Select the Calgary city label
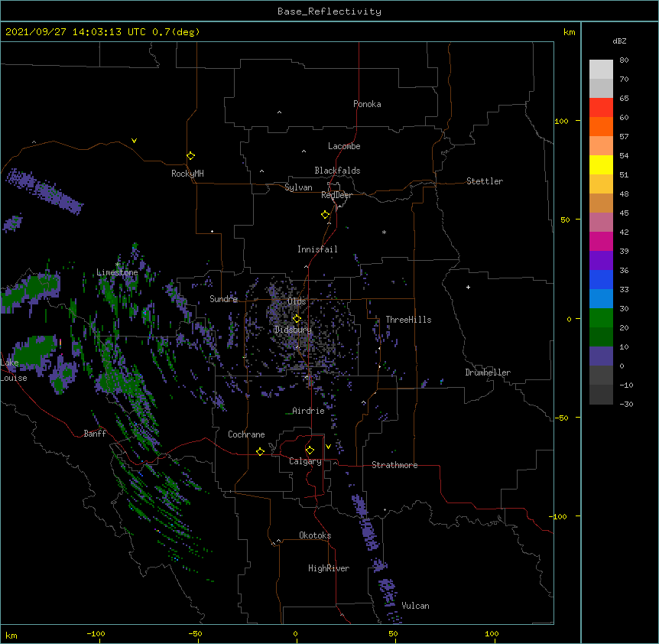 point(305,461)
